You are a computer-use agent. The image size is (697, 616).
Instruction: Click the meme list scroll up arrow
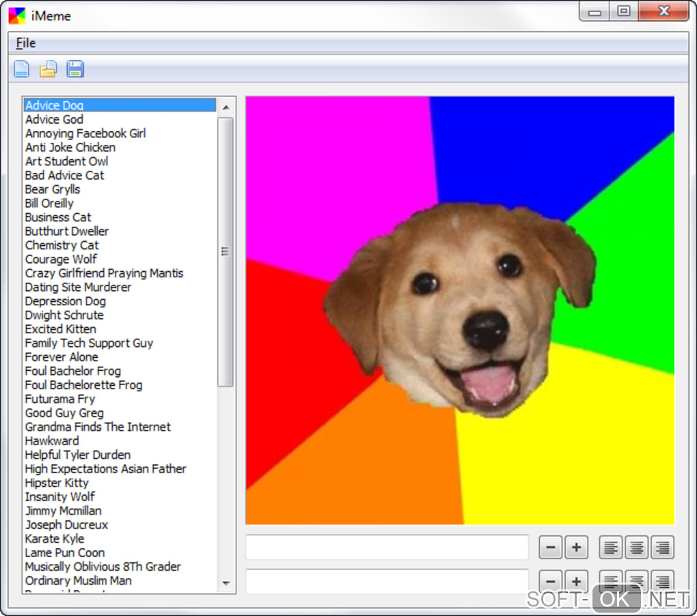(225, 107)
